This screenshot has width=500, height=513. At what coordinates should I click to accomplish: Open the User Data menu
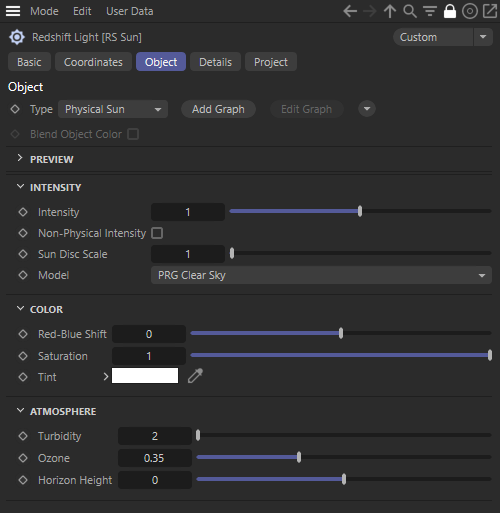[x=130, y=11]
